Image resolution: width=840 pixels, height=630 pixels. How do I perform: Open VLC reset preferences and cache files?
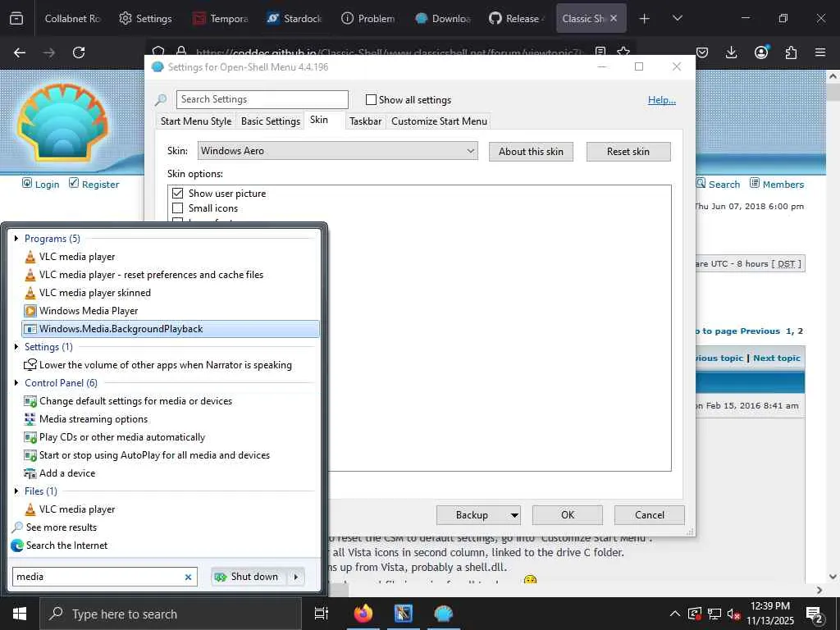144,275
